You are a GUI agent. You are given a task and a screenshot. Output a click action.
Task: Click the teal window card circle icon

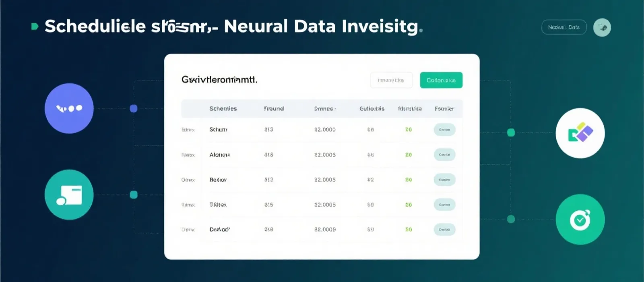point(69,195)
